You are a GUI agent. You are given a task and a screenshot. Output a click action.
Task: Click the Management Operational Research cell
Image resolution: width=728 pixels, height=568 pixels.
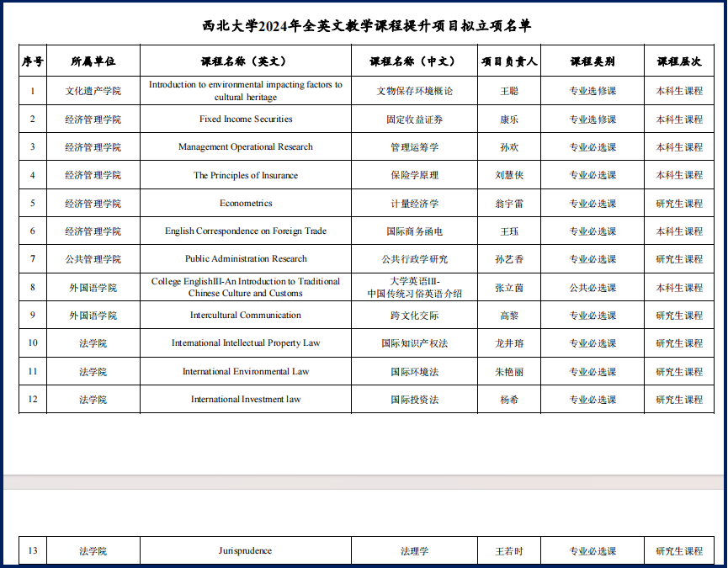tap(245, 147)
